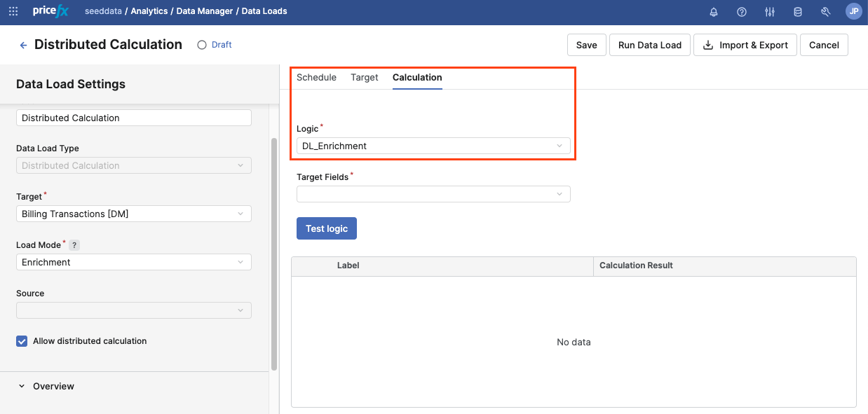
Task: Open the Load Mode Enrichment dropdown
Action: point(133,262)
